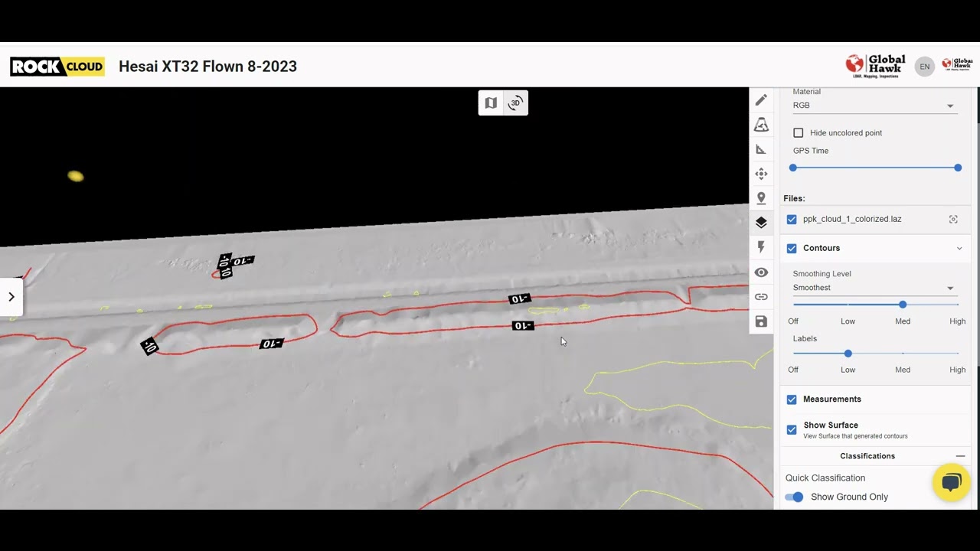980x551 pixels.
Task: Switch to 2D map view
Action: point(491,103)
